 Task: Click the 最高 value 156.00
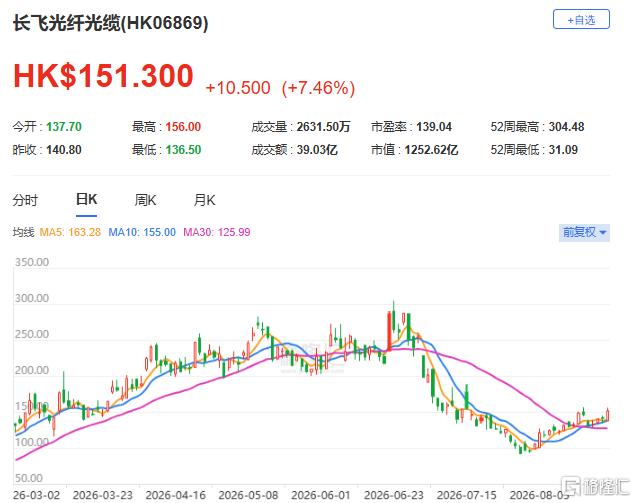[183, 127]
